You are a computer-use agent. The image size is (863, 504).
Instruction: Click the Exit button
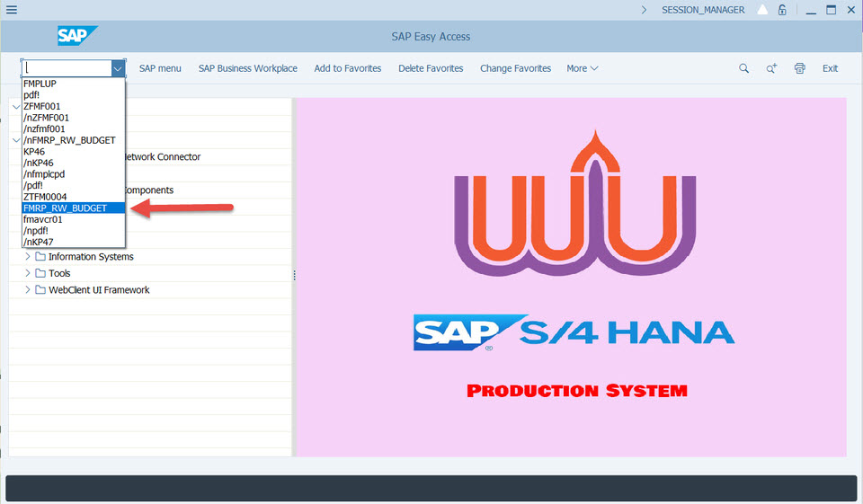tap(830, 68)
